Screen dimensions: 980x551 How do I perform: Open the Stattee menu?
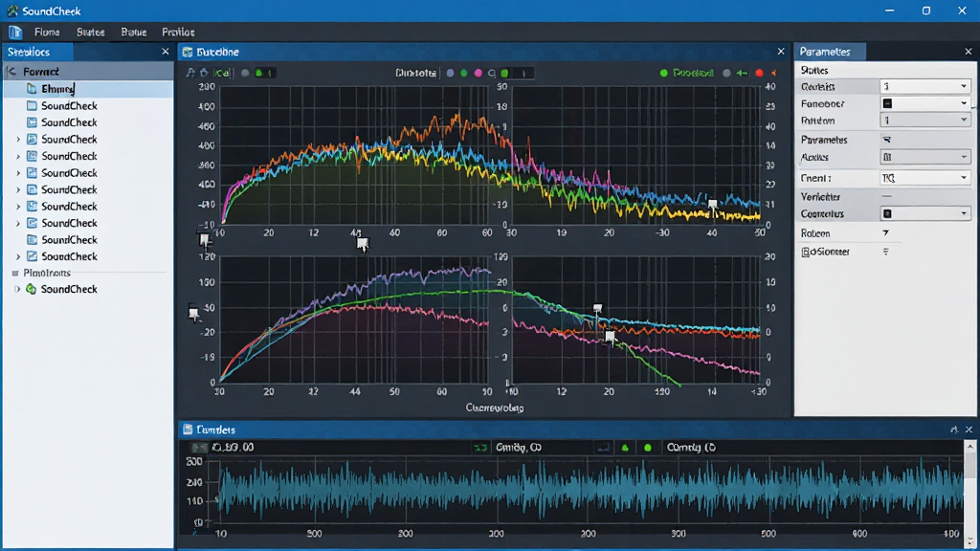tap(91, 32)
